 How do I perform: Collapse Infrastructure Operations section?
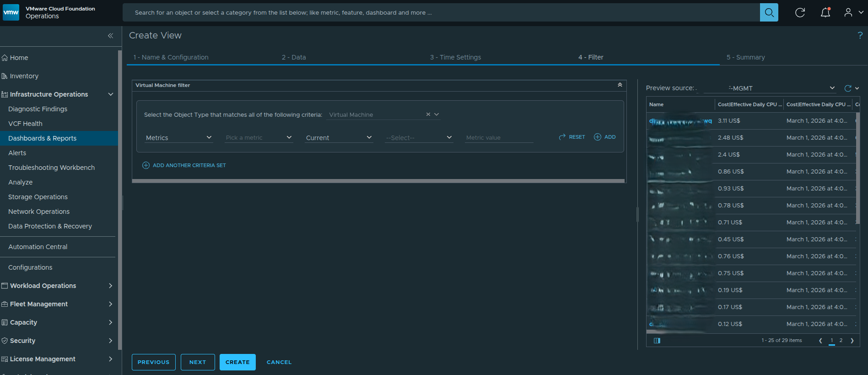110,94
